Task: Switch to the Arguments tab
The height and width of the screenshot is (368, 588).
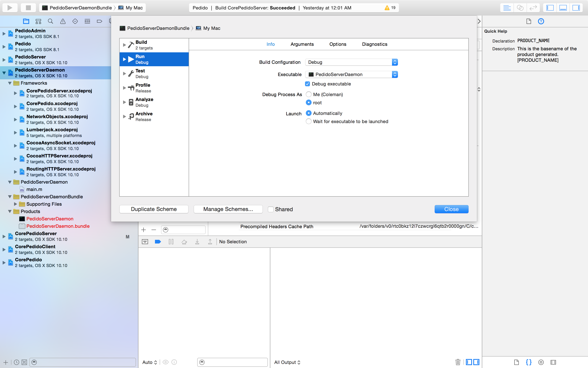Action: 302,44
